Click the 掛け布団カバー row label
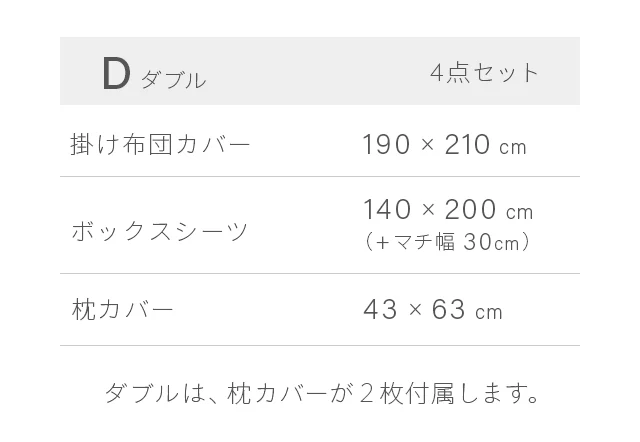The height and width of the screenshot is (442, 640). pyautogui.click(x=160, y=144)
